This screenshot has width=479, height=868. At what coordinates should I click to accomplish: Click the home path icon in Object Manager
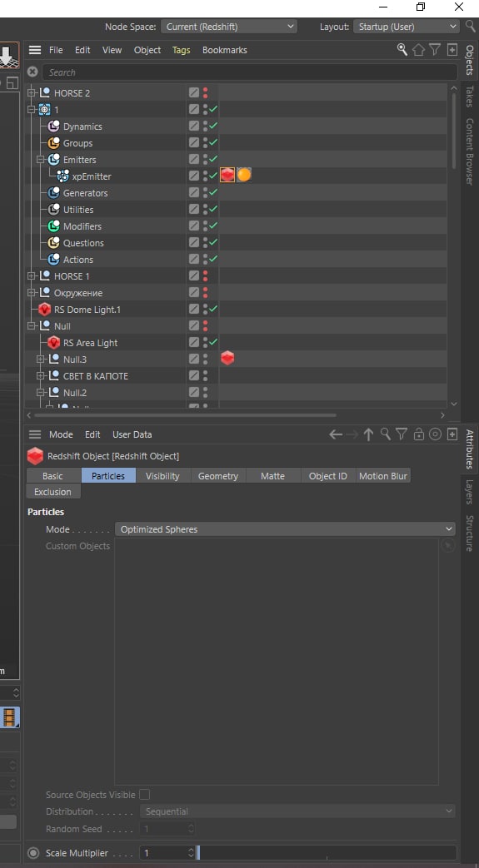[x=418, y=50]
